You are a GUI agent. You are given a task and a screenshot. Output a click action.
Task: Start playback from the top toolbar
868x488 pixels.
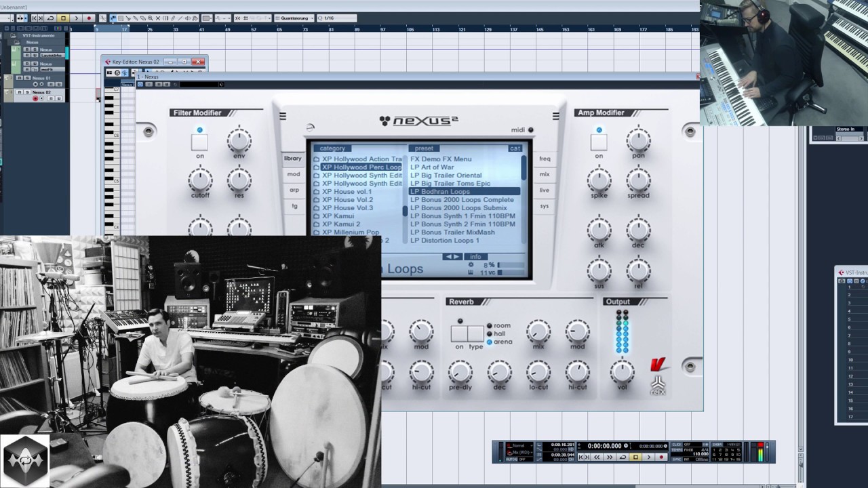coord(77,18)
